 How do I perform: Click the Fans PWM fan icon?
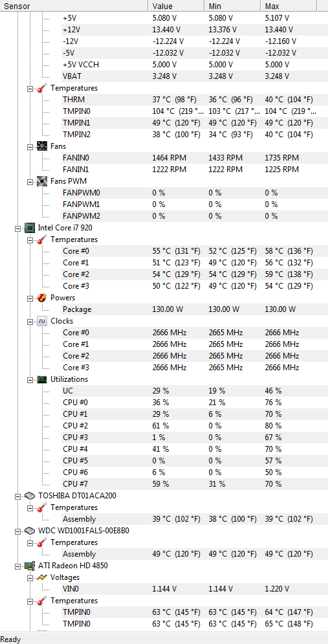pos(42,181)
